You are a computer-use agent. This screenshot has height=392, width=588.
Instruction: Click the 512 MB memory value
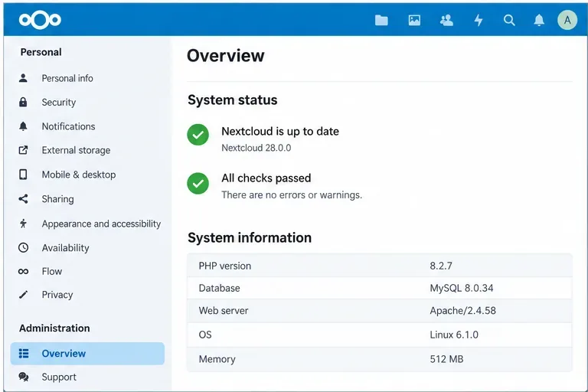446,359
